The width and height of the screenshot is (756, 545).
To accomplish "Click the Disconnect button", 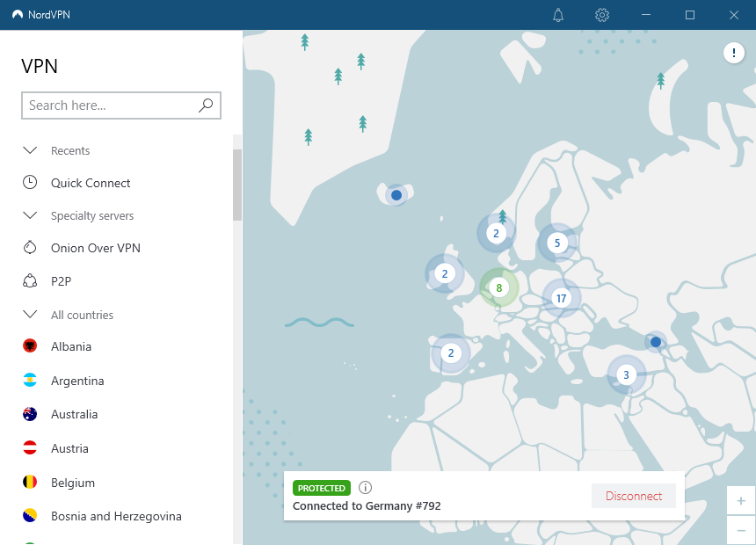I will coord(634,496).
